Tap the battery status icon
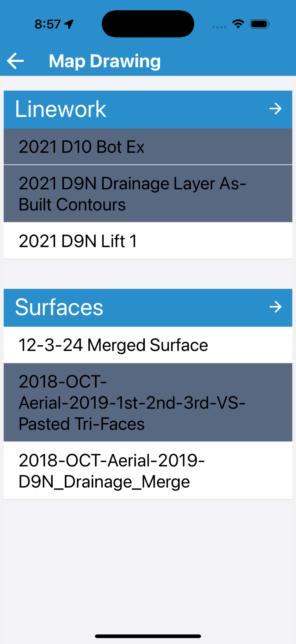This screenshot has width=296, height=644. 259,24
